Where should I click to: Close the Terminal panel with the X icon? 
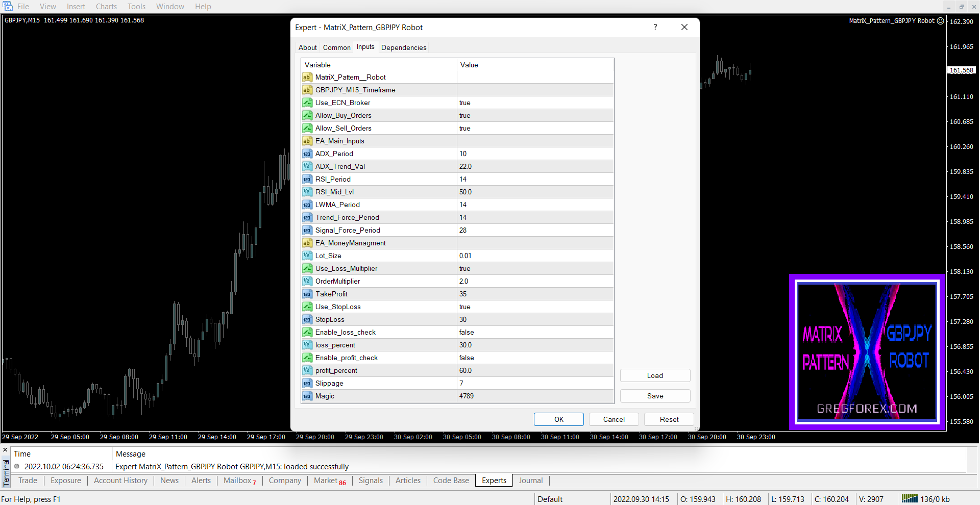pyautogui.click(x=5, y=450)
